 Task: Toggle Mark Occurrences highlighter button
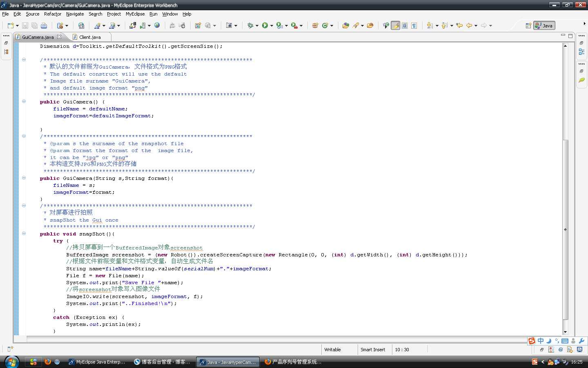tap(395, 25)
